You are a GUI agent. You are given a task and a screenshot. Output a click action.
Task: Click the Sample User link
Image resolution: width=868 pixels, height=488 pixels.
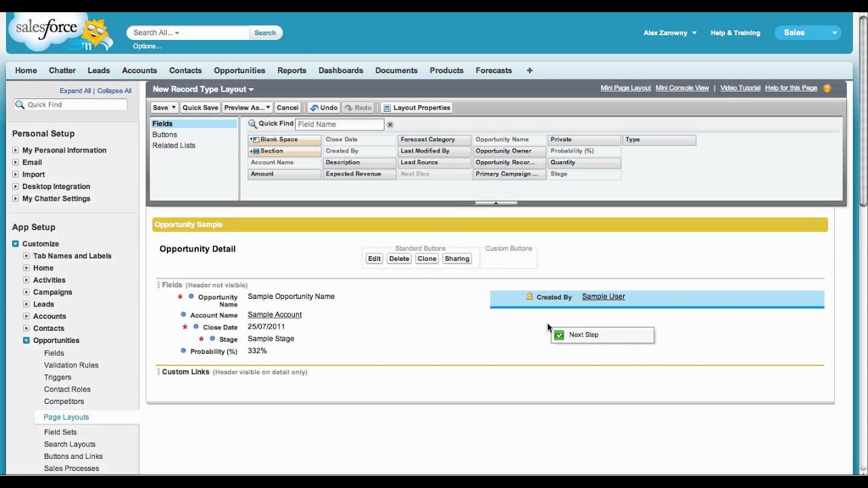[x=604, y=296]
